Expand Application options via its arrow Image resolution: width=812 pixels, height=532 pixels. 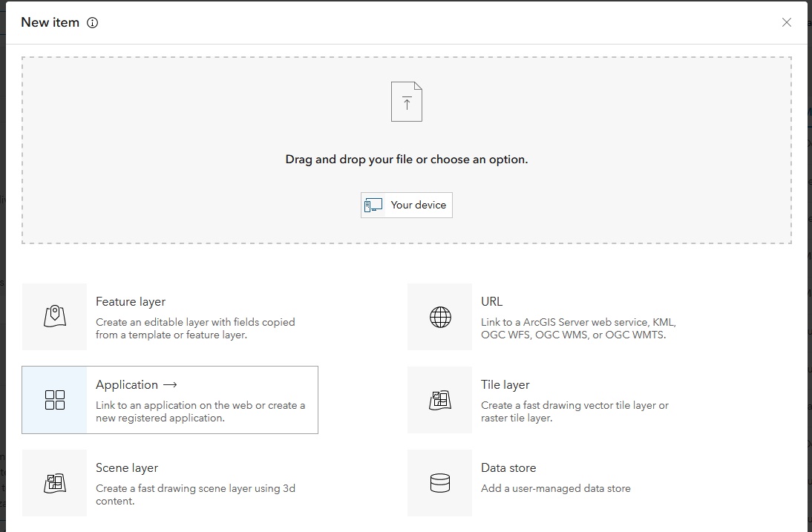[x=170, y=384]
